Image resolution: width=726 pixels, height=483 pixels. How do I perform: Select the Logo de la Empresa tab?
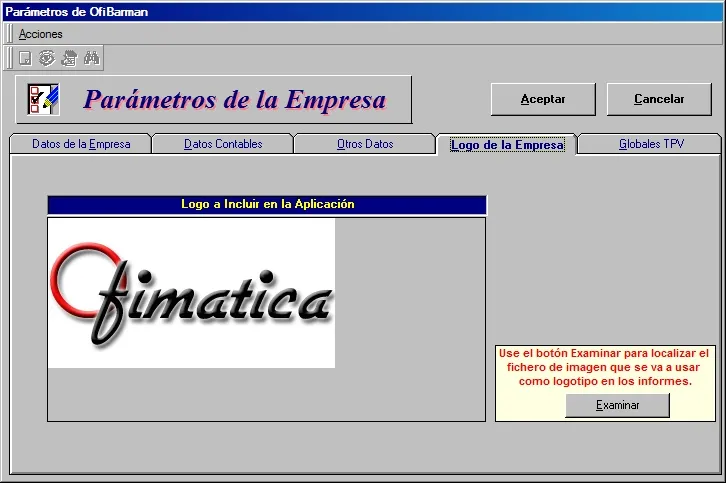pyautogui.click(x=507, y=144)
